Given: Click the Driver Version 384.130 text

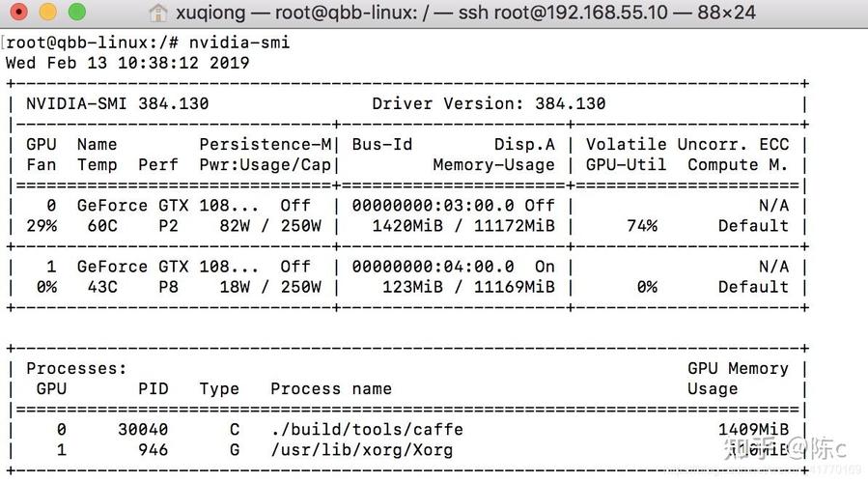Looking at the screenshot, I should [x=489, y=103].
